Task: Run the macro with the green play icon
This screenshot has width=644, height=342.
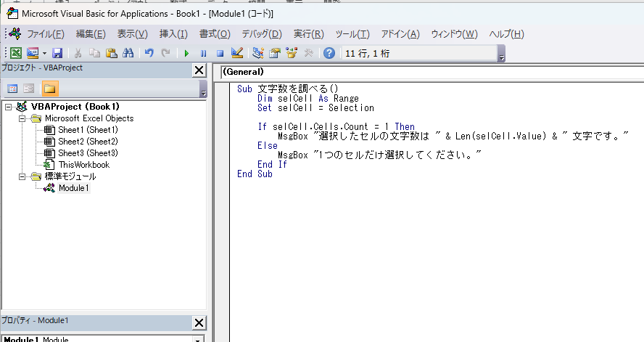Action: pyautogui.click(x=186, y=54)
